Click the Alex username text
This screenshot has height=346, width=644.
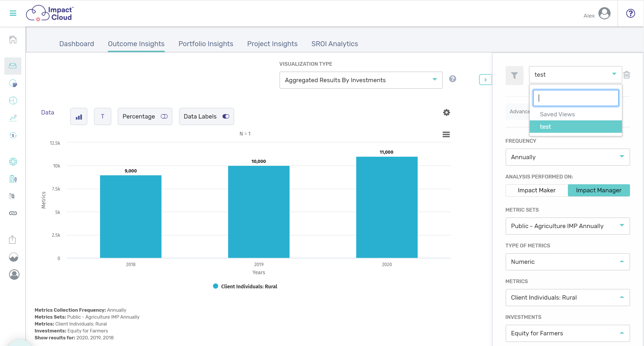pos(589,16)
